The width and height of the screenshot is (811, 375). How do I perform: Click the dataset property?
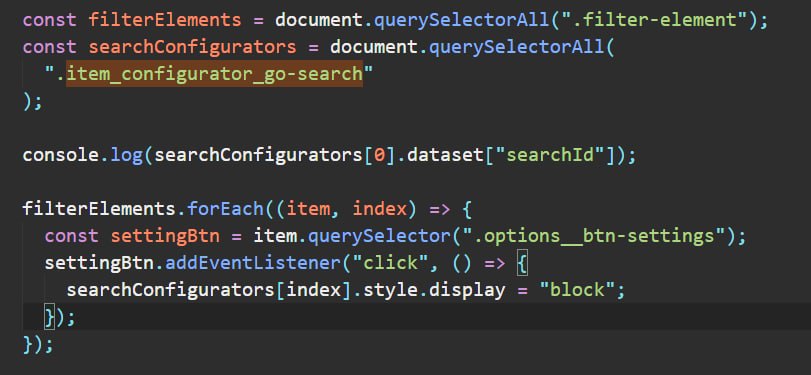445,155
